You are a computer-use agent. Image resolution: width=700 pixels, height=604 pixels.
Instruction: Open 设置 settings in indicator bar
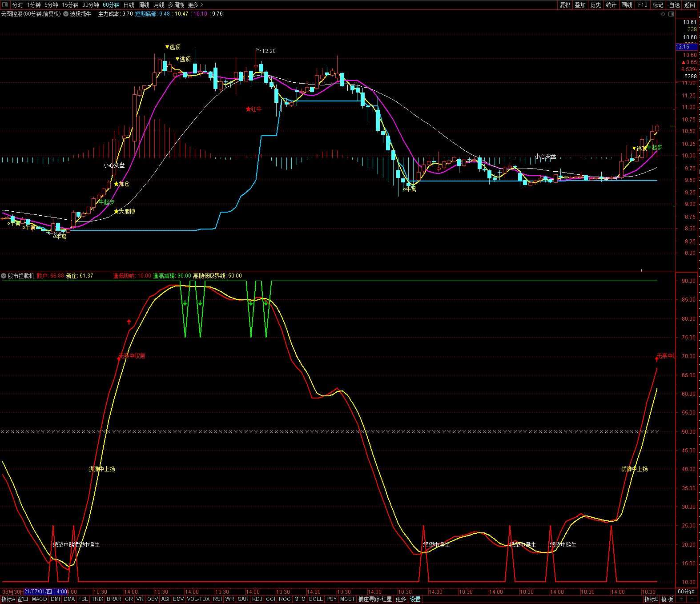click(415, 599)
